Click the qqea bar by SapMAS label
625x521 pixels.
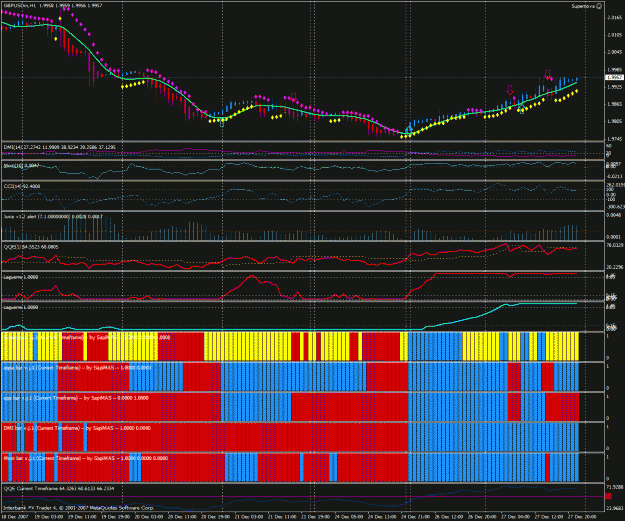[x=77, y=368]
